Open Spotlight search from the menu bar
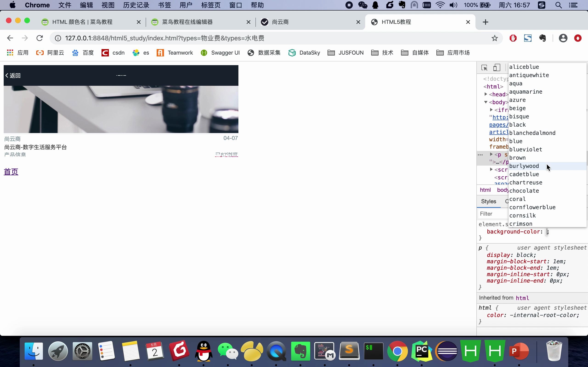Screen dimensions: 588x367 point(558,5)
